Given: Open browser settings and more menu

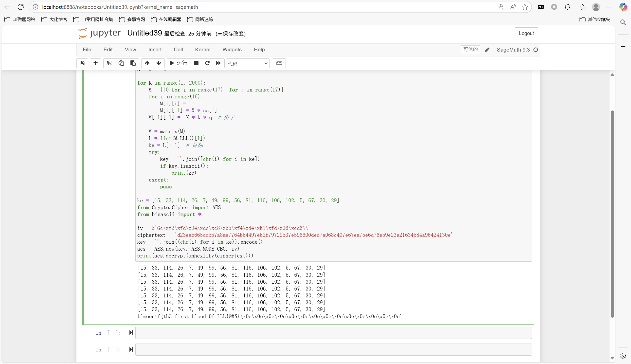Looking at the screenshot, I should point(609,7).
